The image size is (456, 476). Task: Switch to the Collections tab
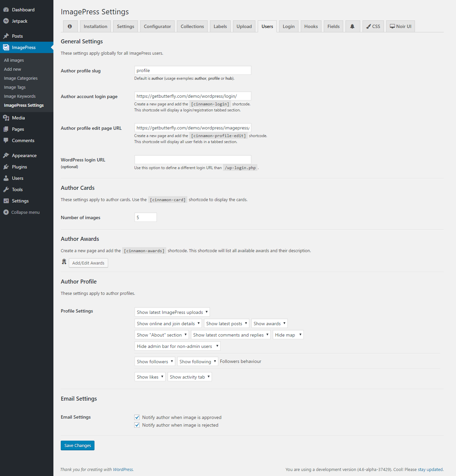click(192, 26)
